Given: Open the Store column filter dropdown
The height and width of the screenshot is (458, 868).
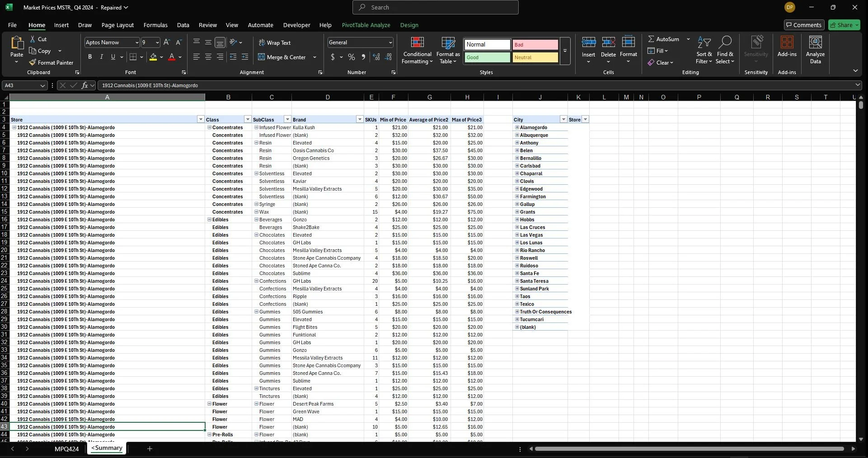Looking at the screenshot, I should click(x=201, y=119).
